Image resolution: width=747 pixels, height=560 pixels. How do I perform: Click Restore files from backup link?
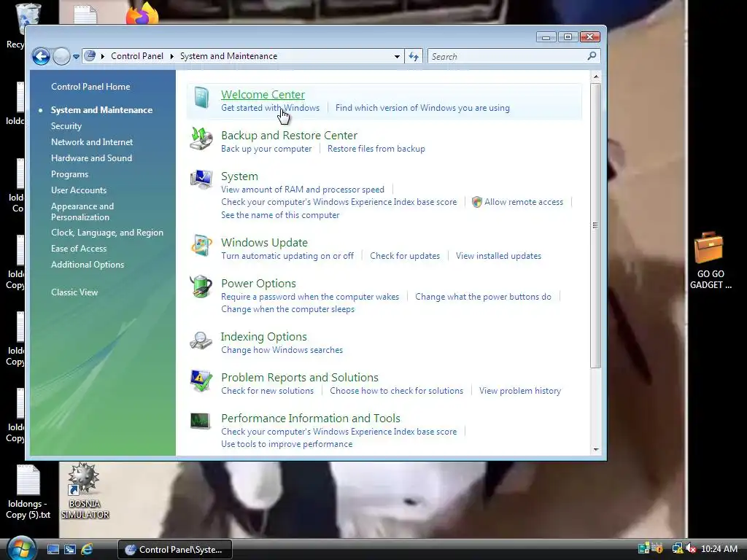click(376, 149)
